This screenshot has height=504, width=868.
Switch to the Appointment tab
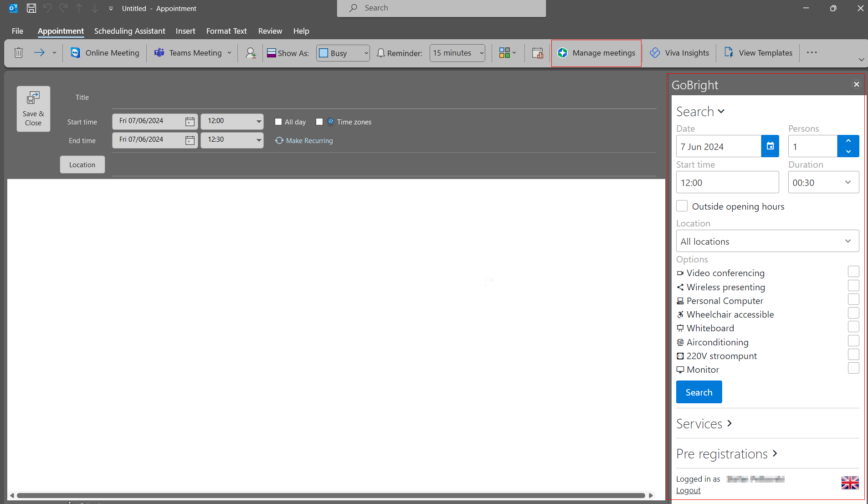click(61, 31)
